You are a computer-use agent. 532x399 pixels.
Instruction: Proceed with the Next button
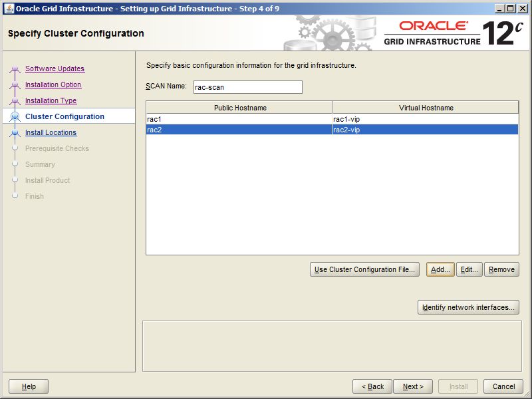413,386
